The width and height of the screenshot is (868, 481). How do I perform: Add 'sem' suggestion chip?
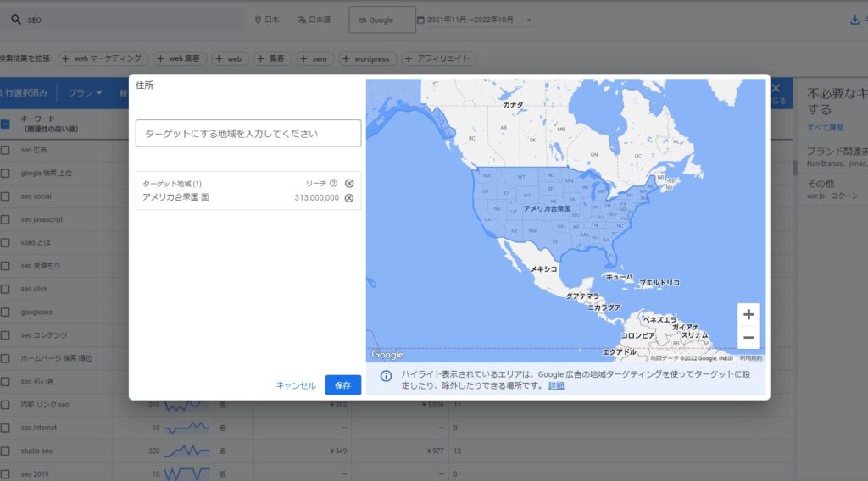click(315, 58)
